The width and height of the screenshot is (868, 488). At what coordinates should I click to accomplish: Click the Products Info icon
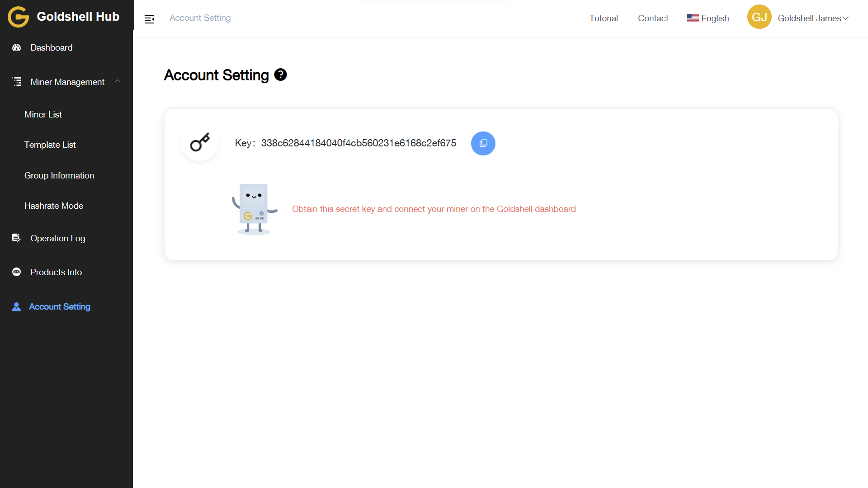pos(17,272)
